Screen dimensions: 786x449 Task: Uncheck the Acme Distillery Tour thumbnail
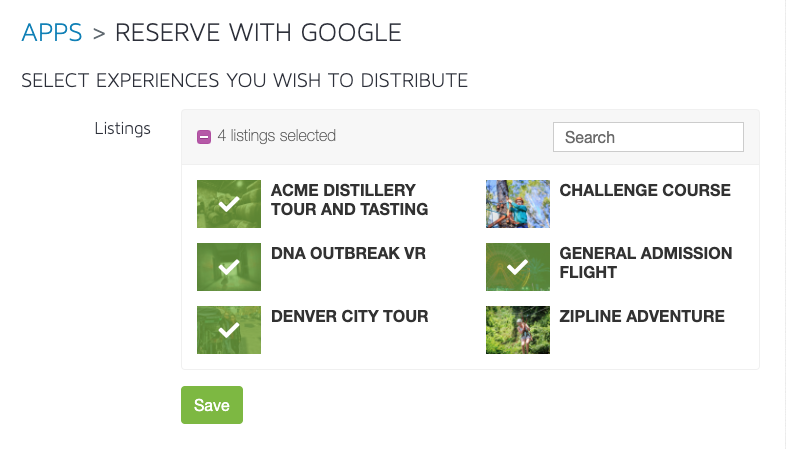pyautogui.click(x=229, y=204)
